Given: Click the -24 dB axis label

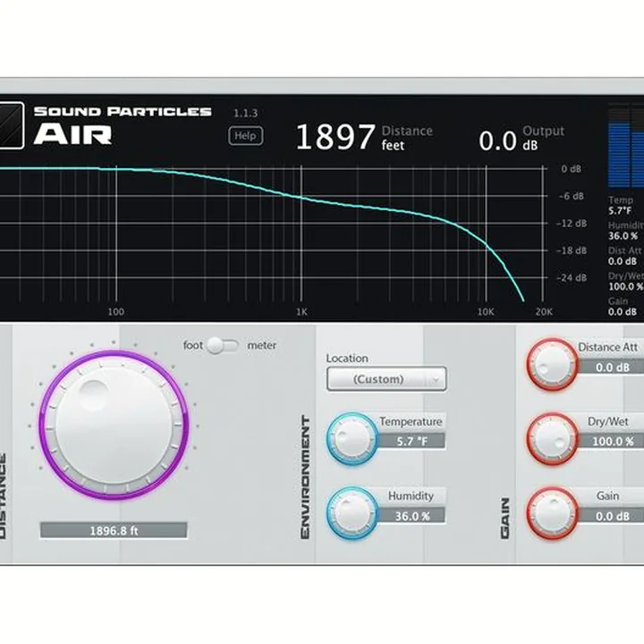Looking at the screenshot, I should click(572, 277).
